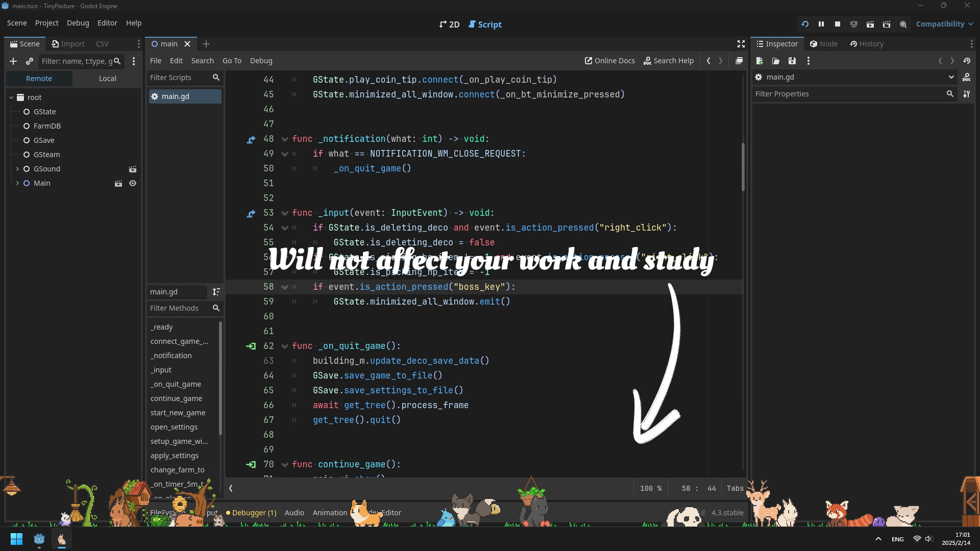This screenshot has width=980, height=551.
Task: Collapse the root node in the scene tree
Action: tap(11, 97)
